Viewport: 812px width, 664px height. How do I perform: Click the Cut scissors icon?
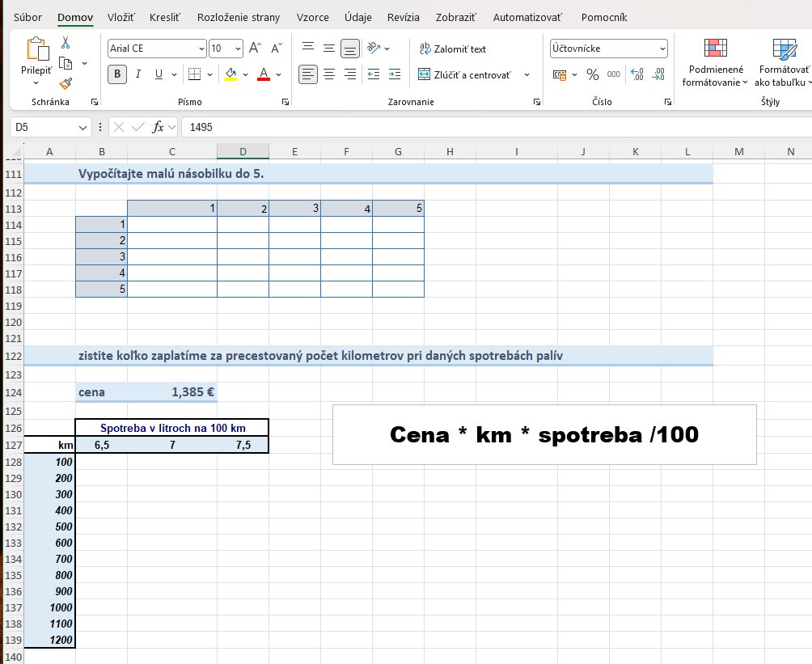[66, 42]
